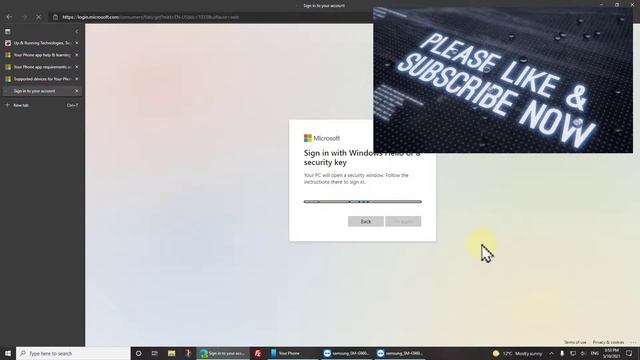Open the Your Phone taskbar app
This screenshot has width=640, height=360.
click(x=293, y=353)
